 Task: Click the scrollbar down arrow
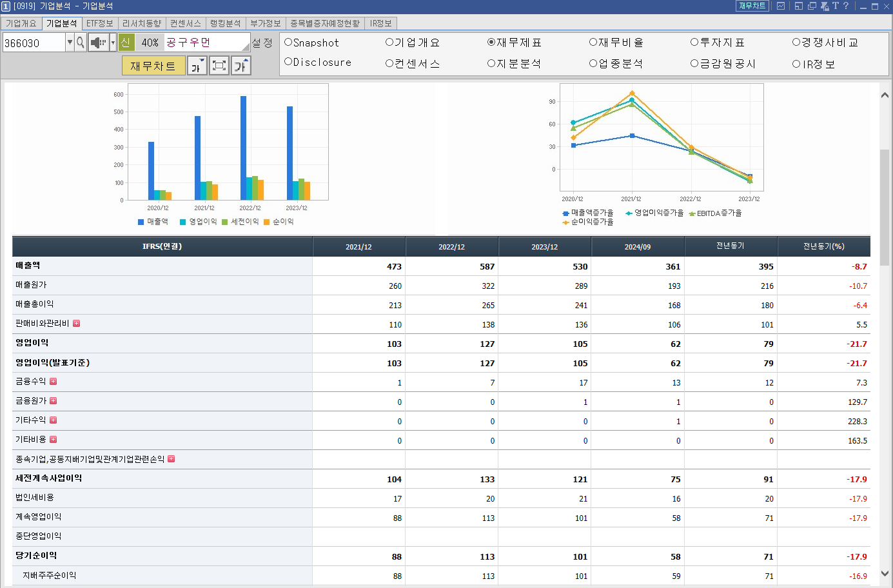tap(885, 573)
